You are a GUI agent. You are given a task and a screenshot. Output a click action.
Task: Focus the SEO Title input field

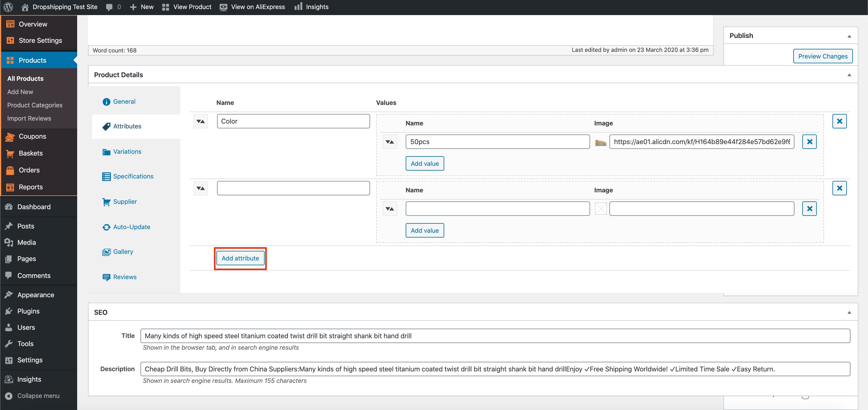pos(495,336)
